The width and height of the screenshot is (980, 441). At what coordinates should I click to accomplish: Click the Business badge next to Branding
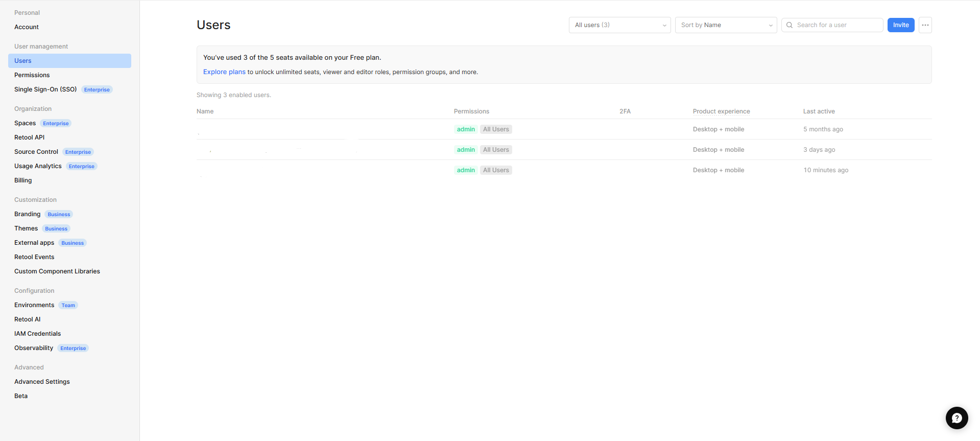[59, 214]
